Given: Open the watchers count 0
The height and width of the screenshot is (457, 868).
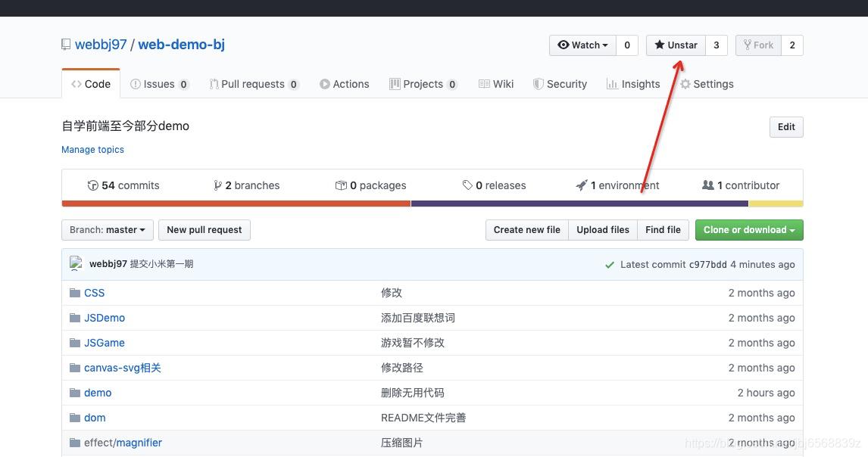Looking at the screenshot, I should [x=627, y=45].
